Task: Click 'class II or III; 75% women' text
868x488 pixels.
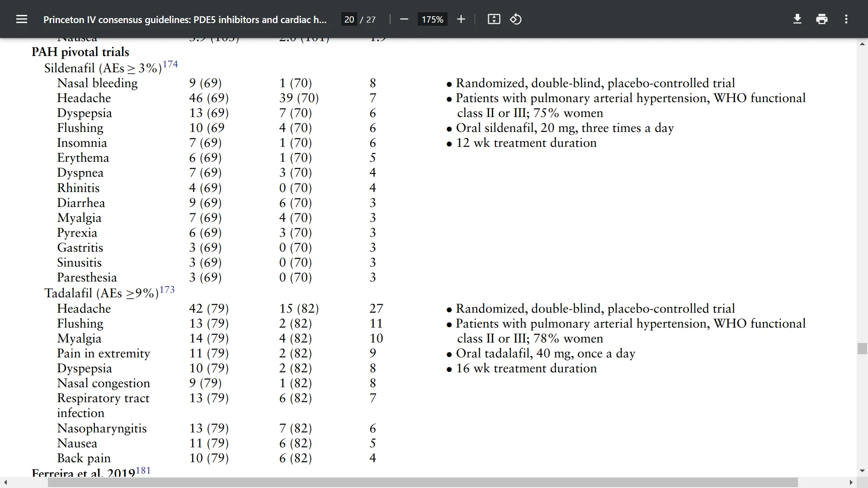Action: coord(530,113)
